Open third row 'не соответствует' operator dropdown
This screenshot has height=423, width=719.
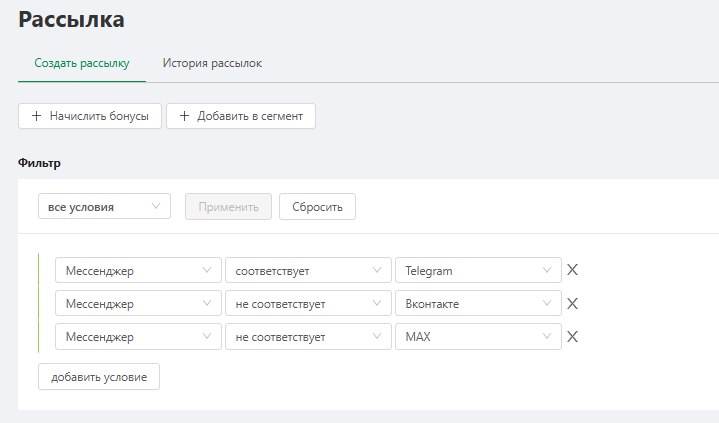[x=307, y=336]
